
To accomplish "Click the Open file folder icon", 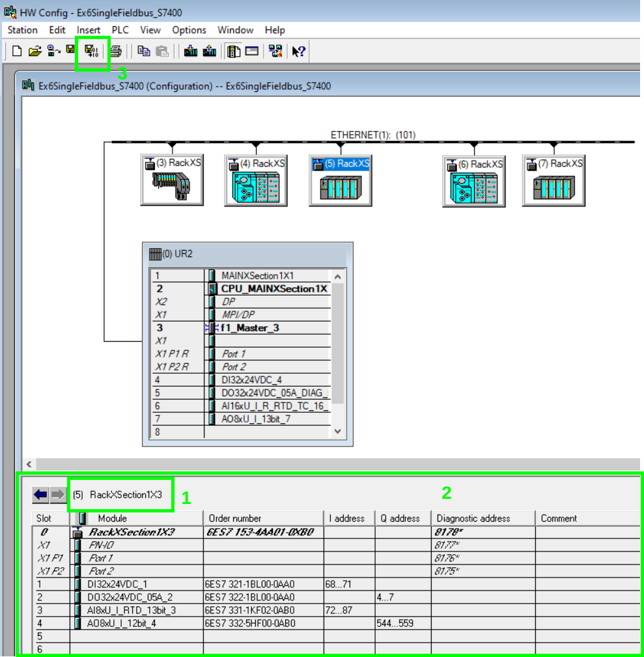I will (35, 51).
